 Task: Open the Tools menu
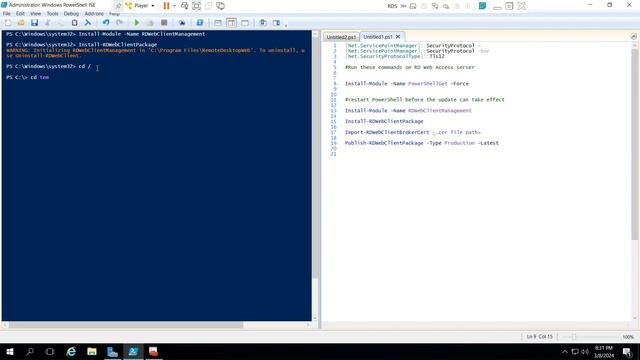click(x=52, y=13)
